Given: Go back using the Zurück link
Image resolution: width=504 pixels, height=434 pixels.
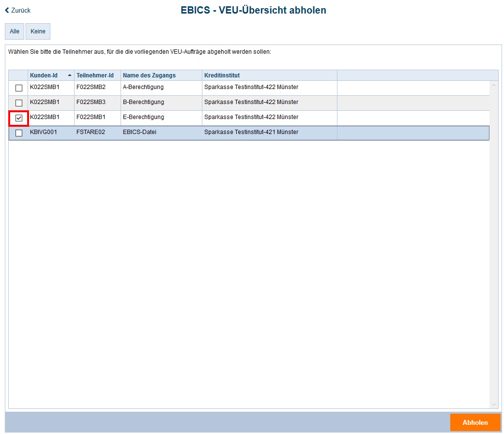Looking at the screenshot, I should click(18, 10).
